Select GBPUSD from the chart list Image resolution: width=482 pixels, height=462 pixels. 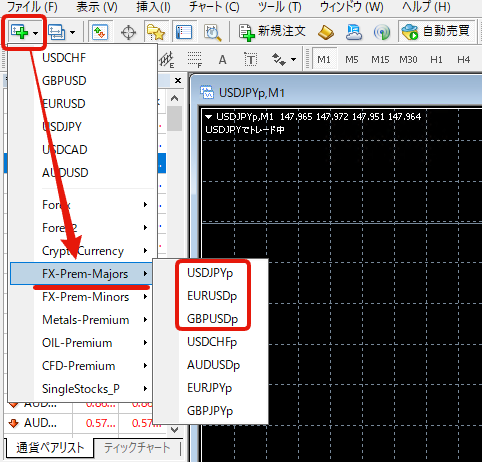(x=83, y=81)
